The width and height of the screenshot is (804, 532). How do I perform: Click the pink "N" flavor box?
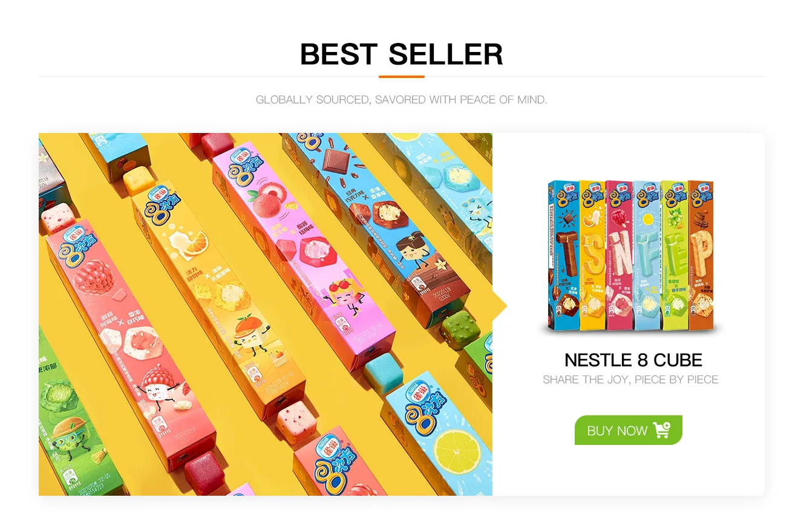619,256
